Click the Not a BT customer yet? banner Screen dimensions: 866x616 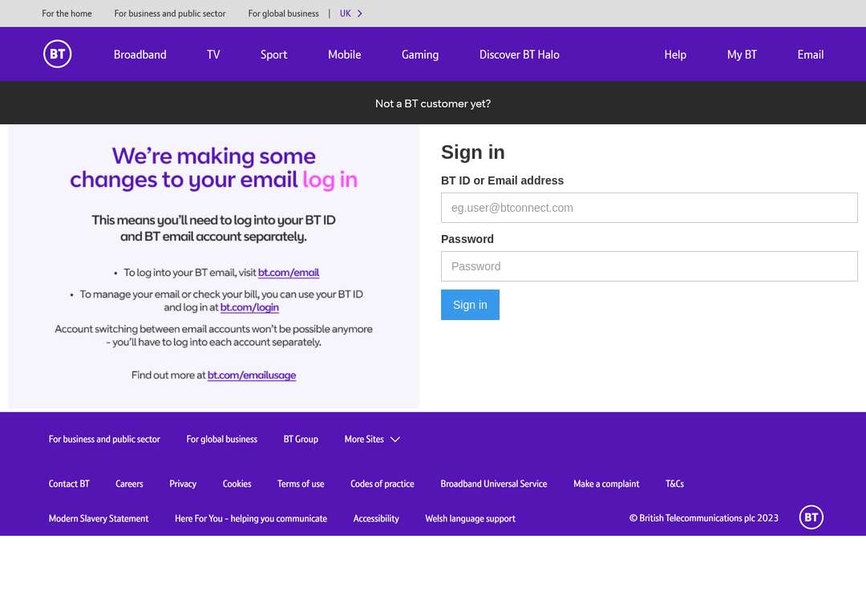[x=433, y=103]
